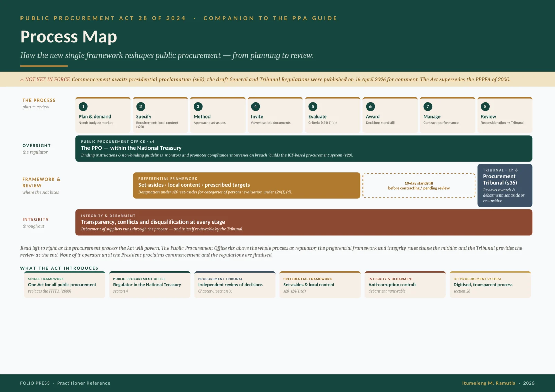
Task: Click 'OVERSIGHT' row label
Action: click(36, 146)
